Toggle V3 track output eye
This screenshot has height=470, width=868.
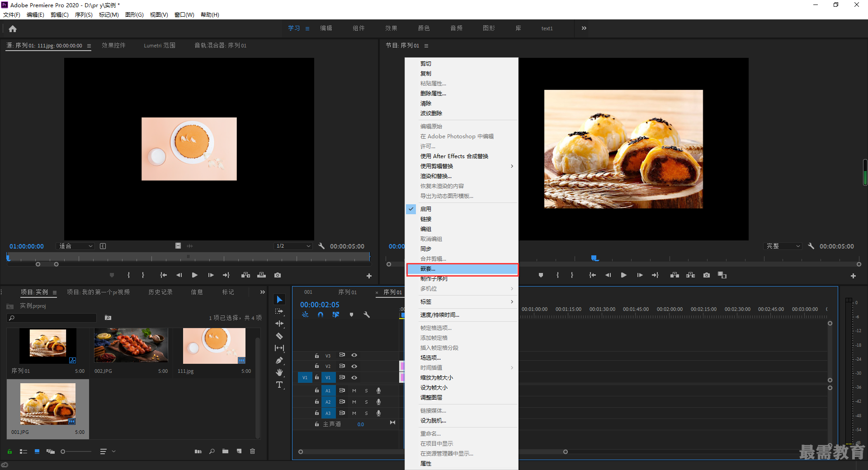point(354,355)
